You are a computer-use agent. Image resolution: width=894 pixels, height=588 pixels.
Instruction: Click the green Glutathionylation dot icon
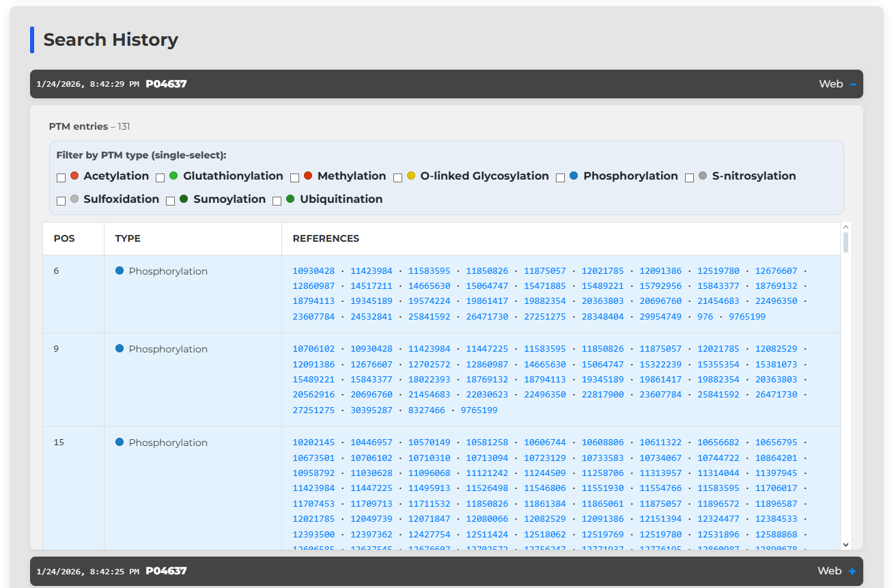click(x=173, y=176)
